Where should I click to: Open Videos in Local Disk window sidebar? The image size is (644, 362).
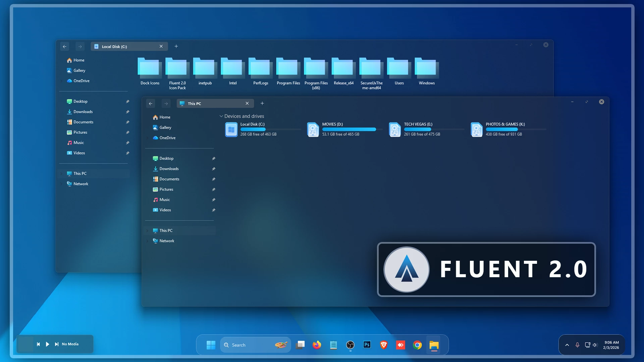(x=76, y=153)
